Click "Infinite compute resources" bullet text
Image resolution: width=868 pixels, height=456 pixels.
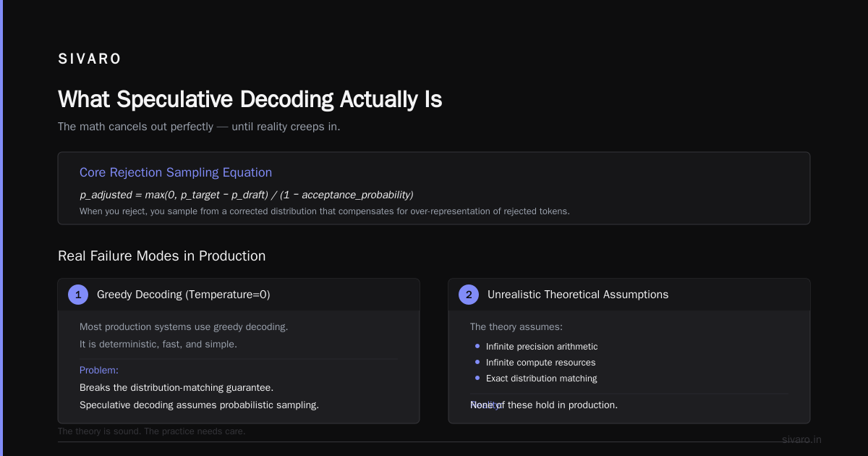click(541, 363)
